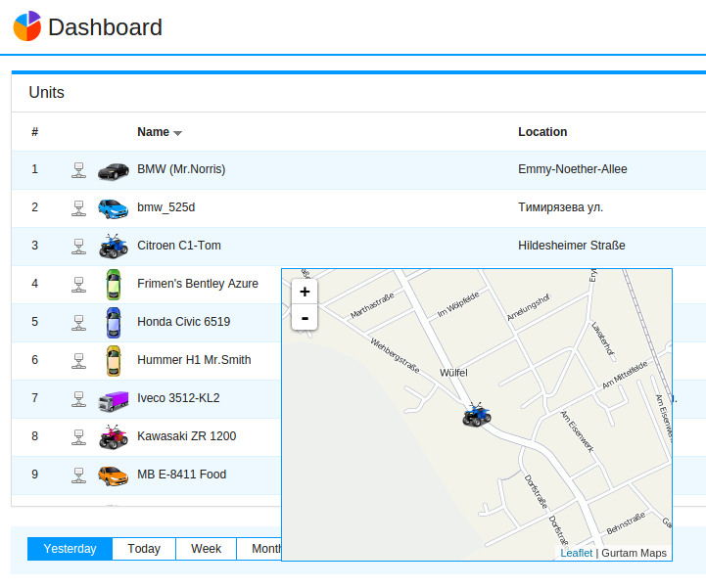Screen dimensions: 706x588
Task: Click the green Frimen's Bentley Azure icon
Action: click(114, 284)
